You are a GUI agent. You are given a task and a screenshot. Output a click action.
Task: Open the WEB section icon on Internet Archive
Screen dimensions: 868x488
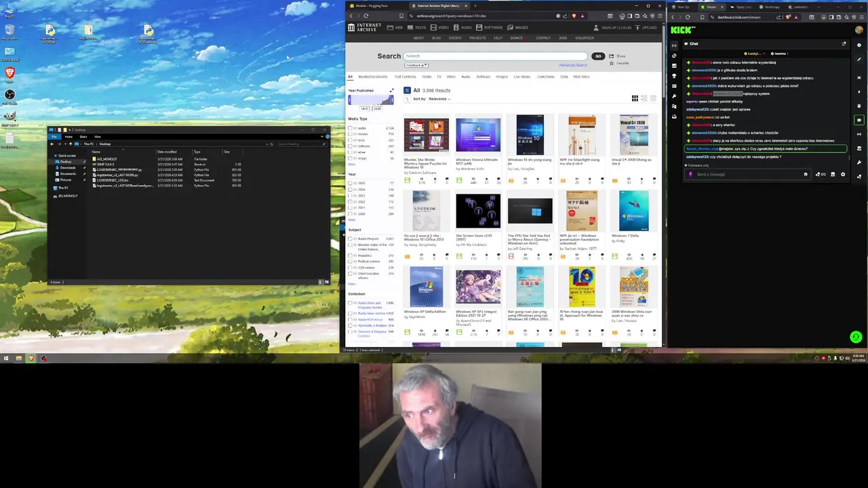click(391, 28)
